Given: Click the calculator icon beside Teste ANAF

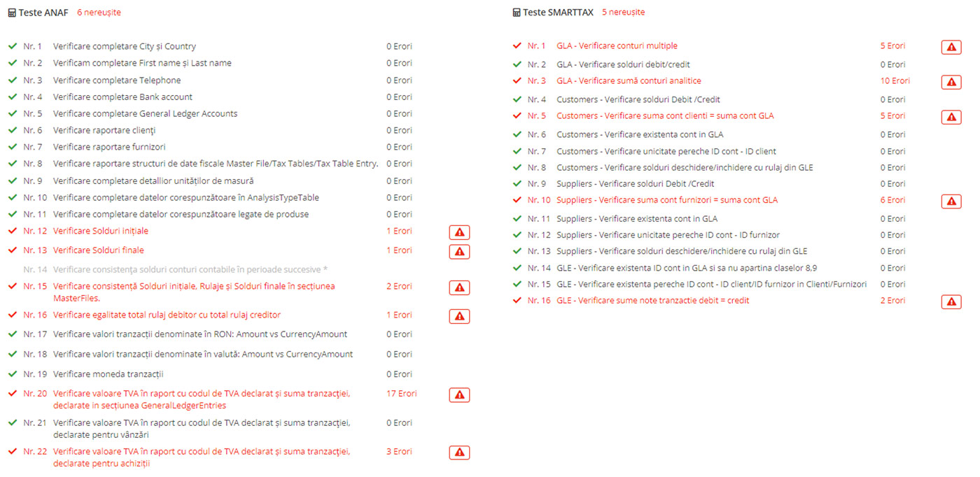Looking at the screenshot, I should [x=12, y=13].
